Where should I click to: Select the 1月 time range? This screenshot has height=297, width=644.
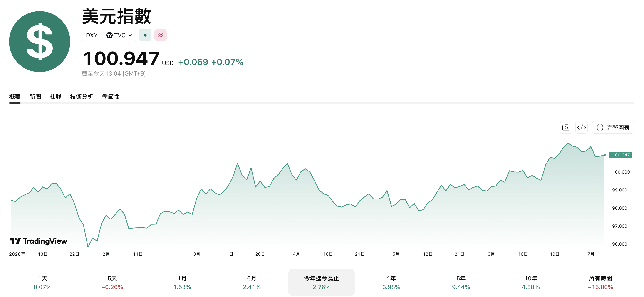182,282
